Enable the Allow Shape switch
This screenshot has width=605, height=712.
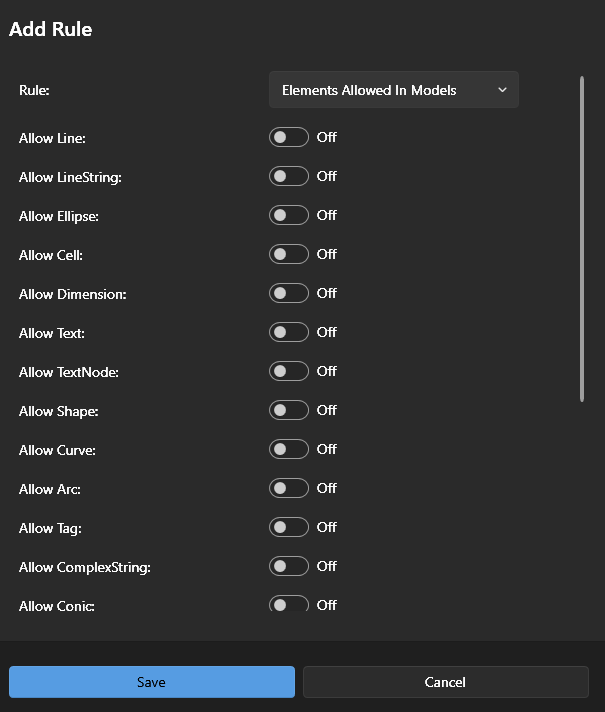[288, 410]
